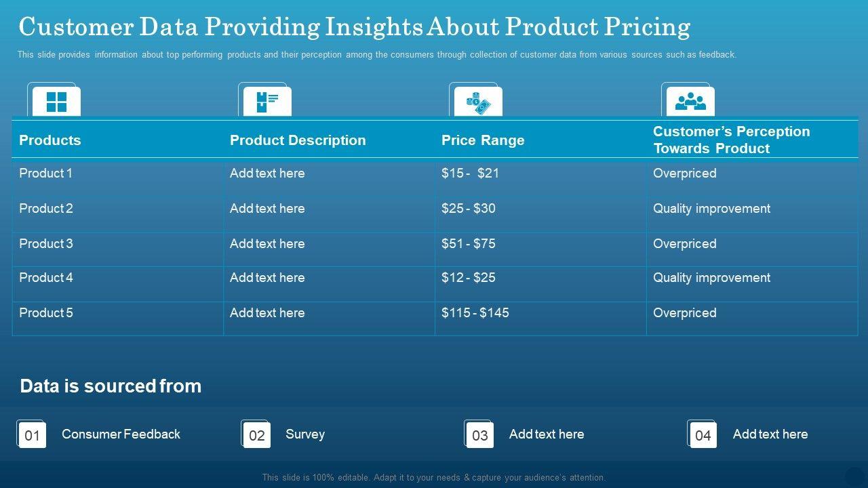Select the Products column header
The image size is (868, 488).
(x=50, y=140)
